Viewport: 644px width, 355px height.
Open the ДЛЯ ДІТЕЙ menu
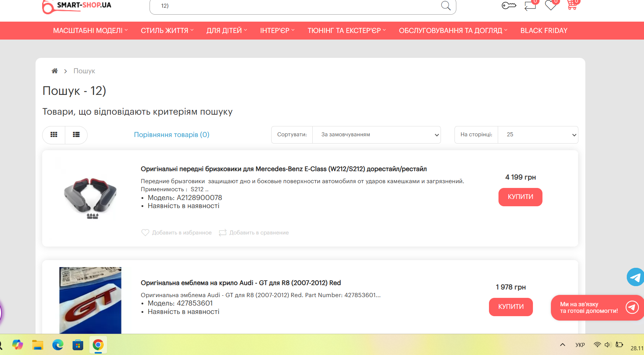[227, 30]
